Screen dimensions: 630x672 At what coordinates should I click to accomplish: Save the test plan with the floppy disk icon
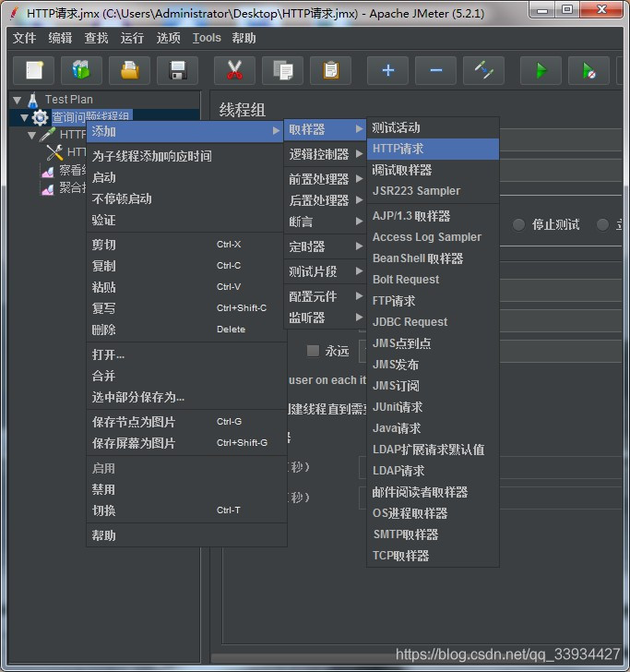(x=177, y=70)
